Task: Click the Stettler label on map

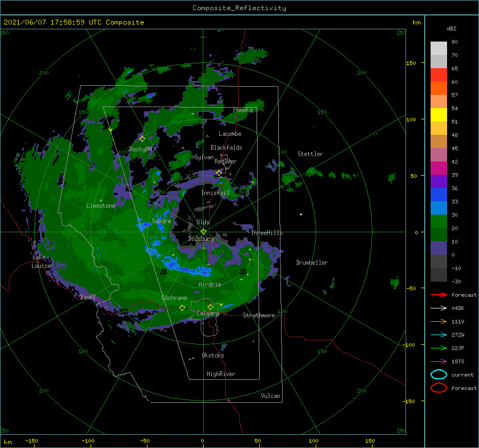Action: [x=310, y=154]
